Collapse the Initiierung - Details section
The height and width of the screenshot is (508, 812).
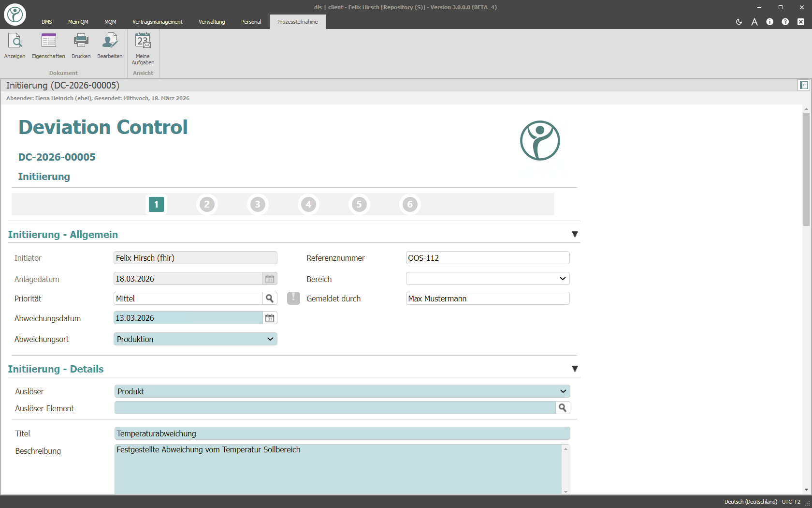tap(575, 369)
